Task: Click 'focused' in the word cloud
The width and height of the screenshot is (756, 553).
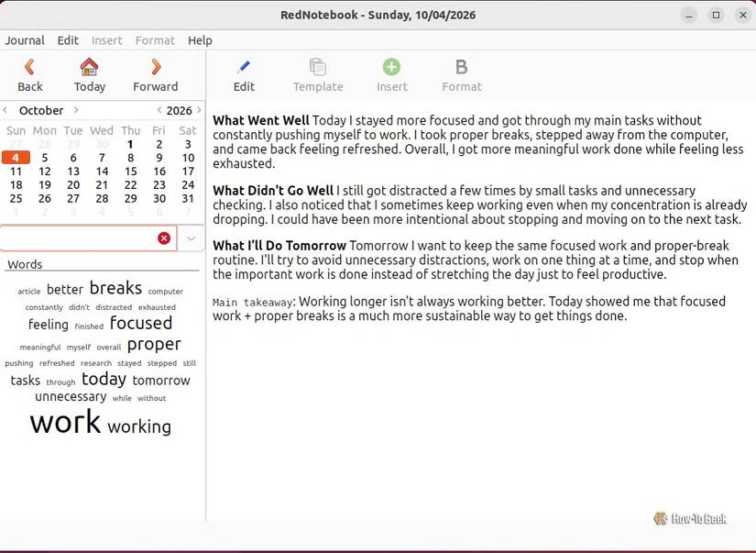Action: (x=141, y=323)
